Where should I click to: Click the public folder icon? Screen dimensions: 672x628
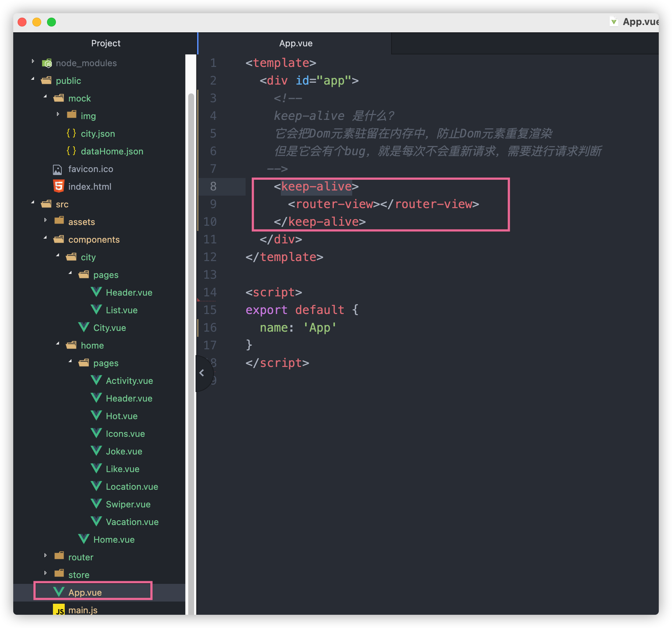click(x=46, y=81)
